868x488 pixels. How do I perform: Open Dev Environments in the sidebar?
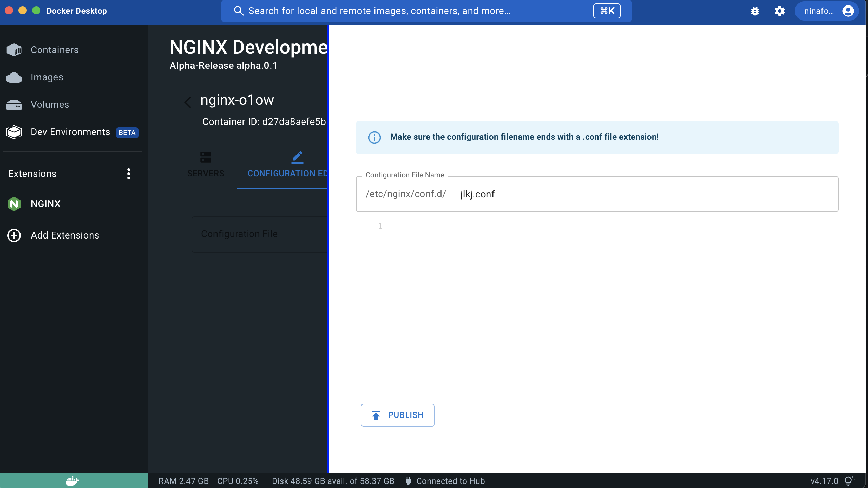click(x=70, y=132)
